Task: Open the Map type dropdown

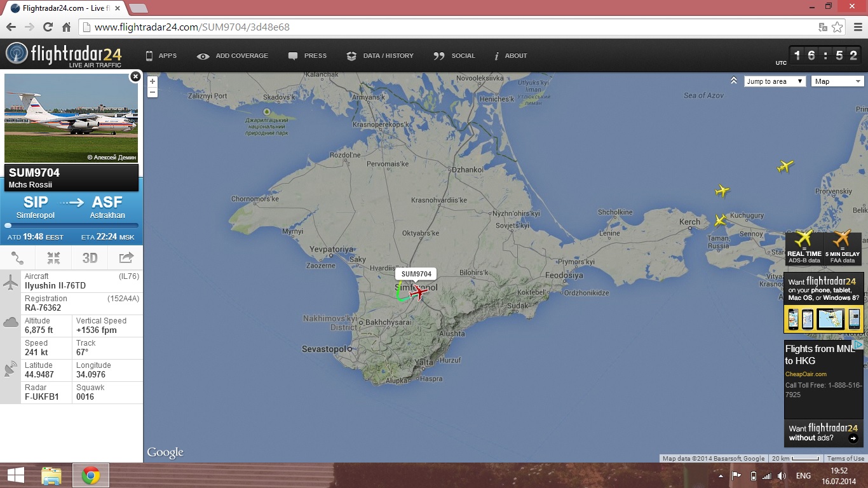Action: pos(837,81)
